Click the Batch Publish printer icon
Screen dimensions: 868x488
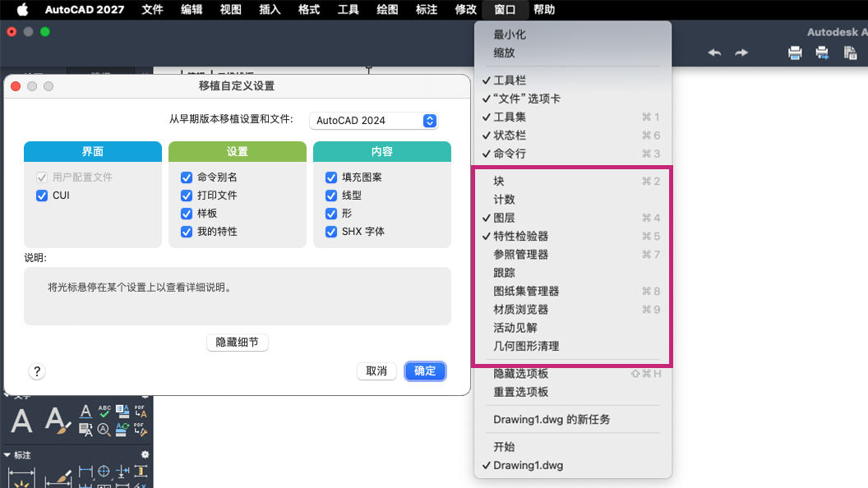click(x=822, y=53)
